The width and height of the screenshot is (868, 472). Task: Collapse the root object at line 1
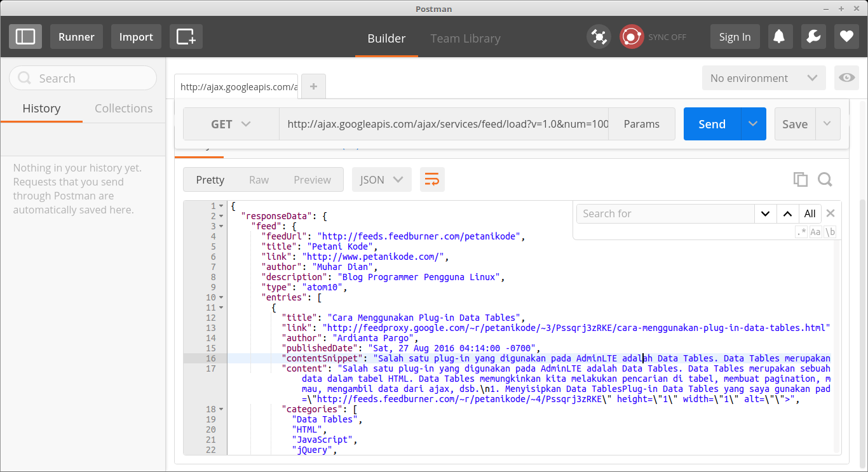(220, 206)
